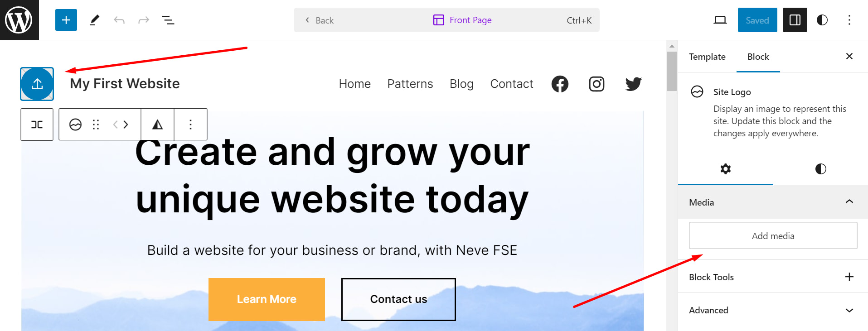Expand Block Tools with the plus
This screenshot has height=331, width=868.
tap(849, 277)
